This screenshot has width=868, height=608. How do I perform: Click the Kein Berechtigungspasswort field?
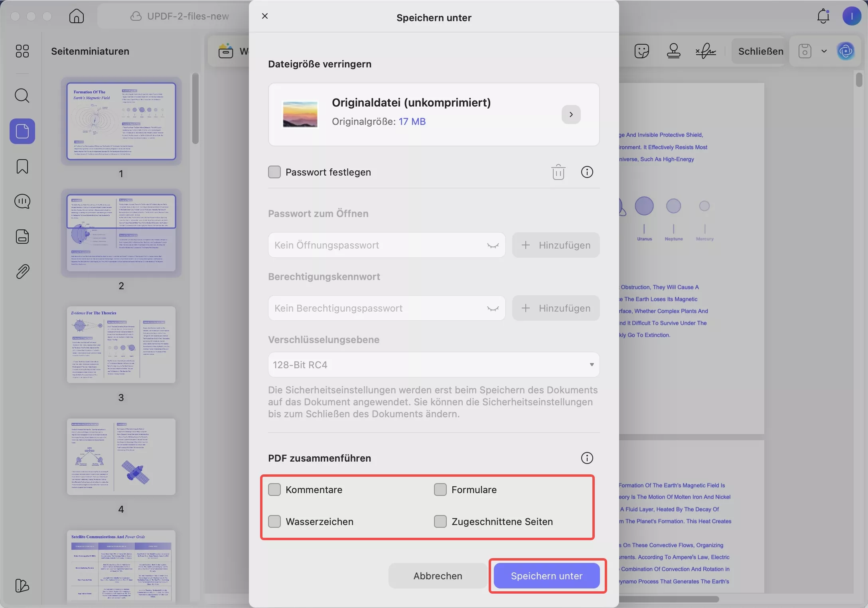pyautogui.click(x=387, y=308)
